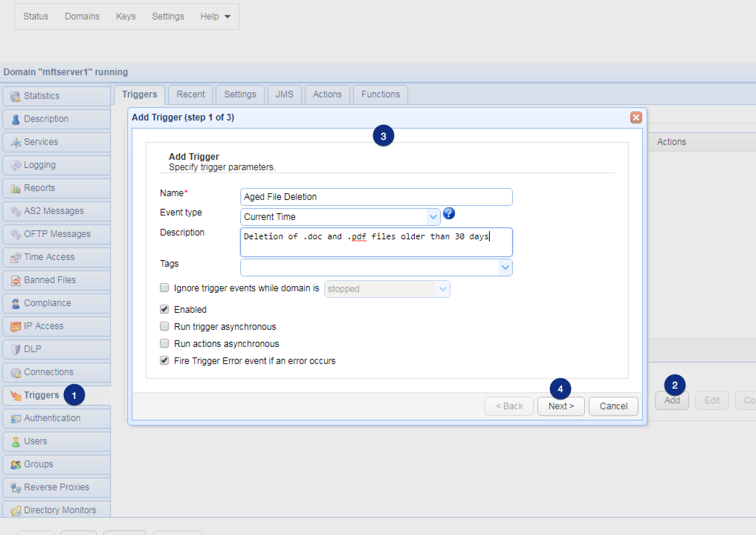
Task: Open the Tags dropdown list
Action: tap(505, 267)
